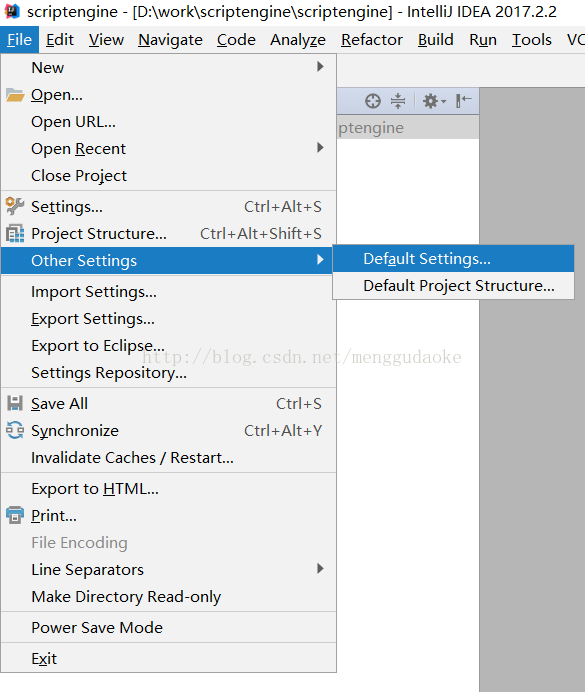Viewport: 585px width, 692px height.
Task: Click the scroll from source target icon
Action: coord(373,101)
